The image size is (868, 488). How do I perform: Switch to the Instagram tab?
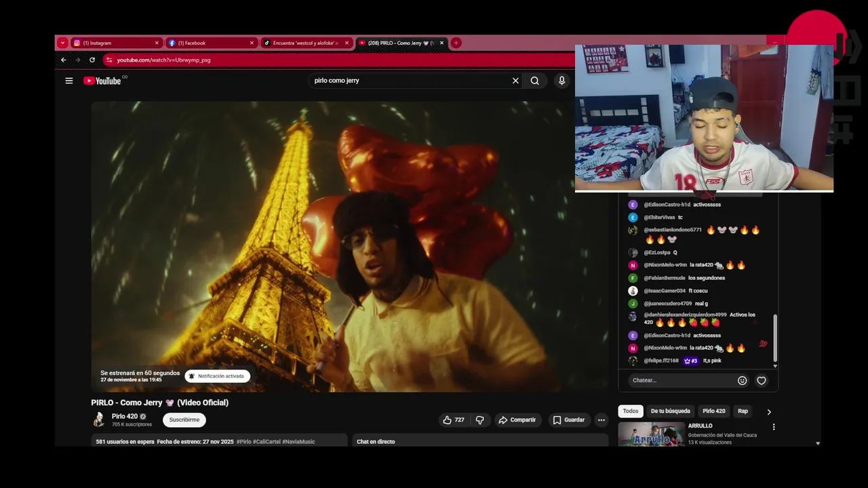pos(116,43)
